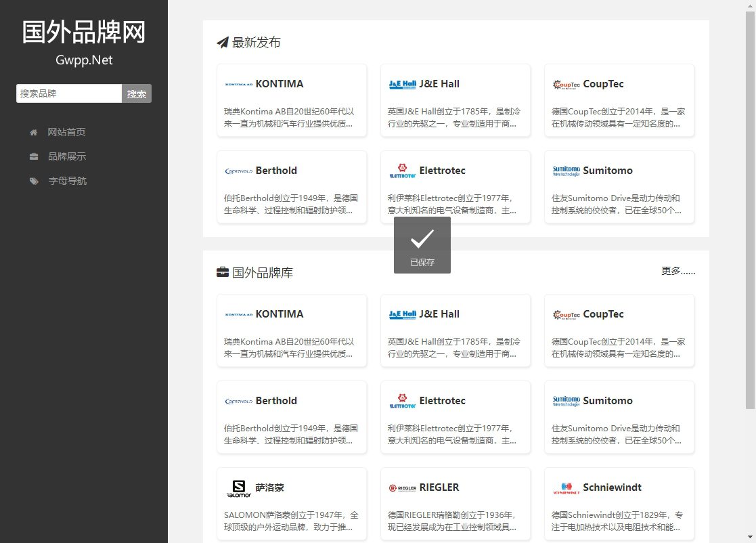
Task: Open 网站首页 in the sidebar
Action: [x=66, y=132]
